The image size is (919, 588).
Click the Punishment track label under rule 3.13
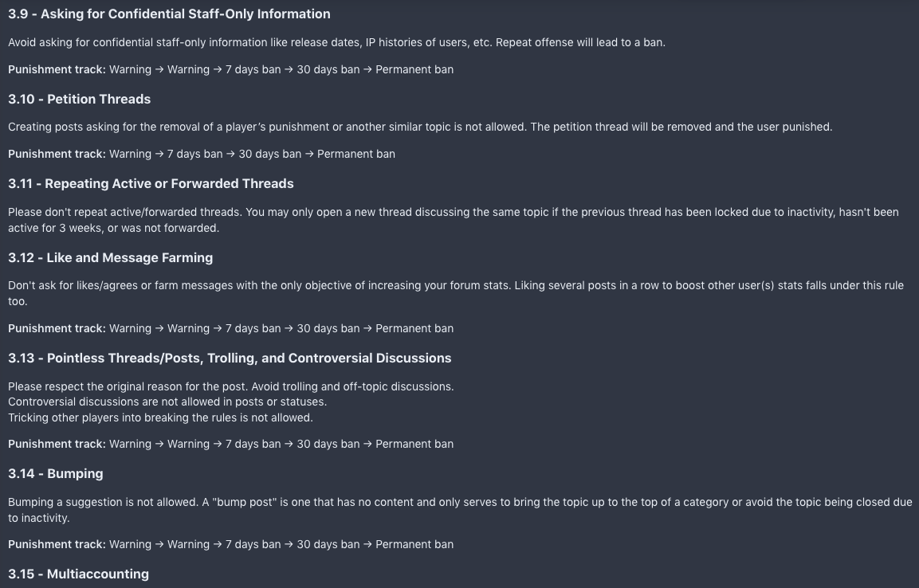tap(57, 444)
